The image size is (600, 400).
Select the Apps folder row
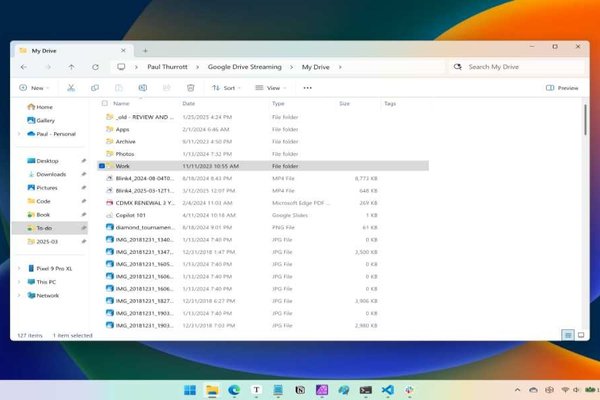[263, 129]
